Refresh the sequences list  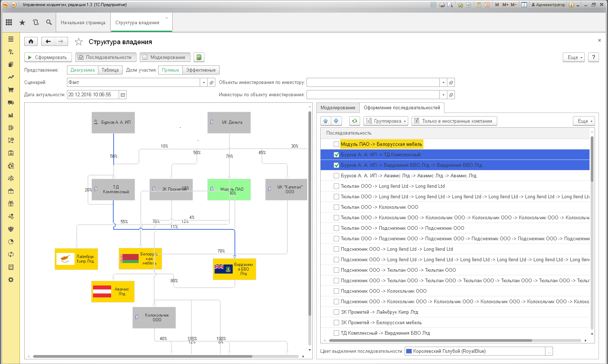tap(354, 121)
